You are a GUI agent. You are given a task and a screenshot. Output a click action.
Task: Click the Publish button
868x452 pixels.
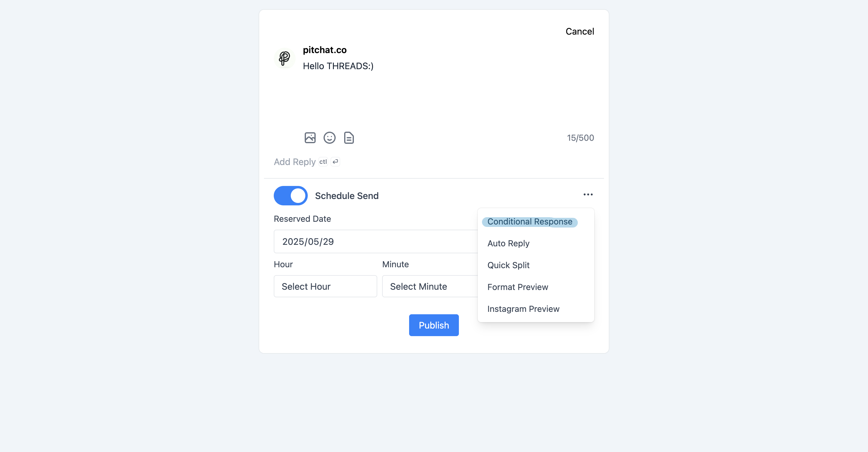434,325
